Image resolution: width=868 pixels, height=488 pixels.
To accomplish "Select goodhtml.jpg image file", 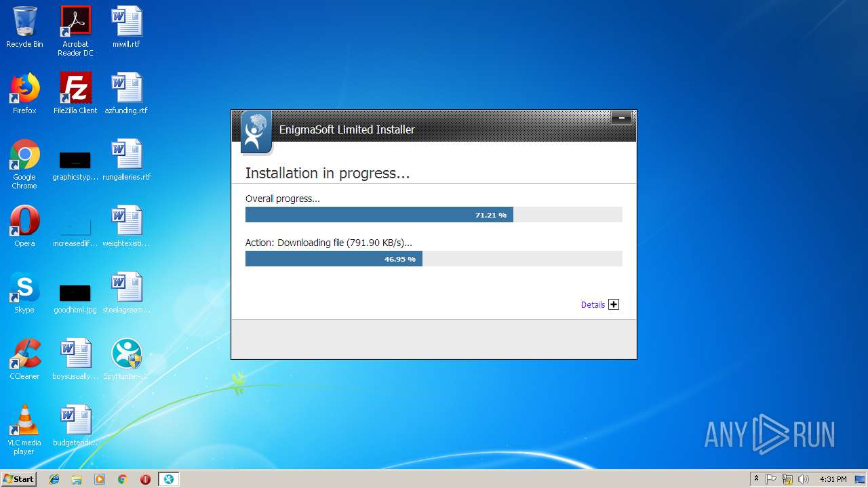I will [75, 298].
